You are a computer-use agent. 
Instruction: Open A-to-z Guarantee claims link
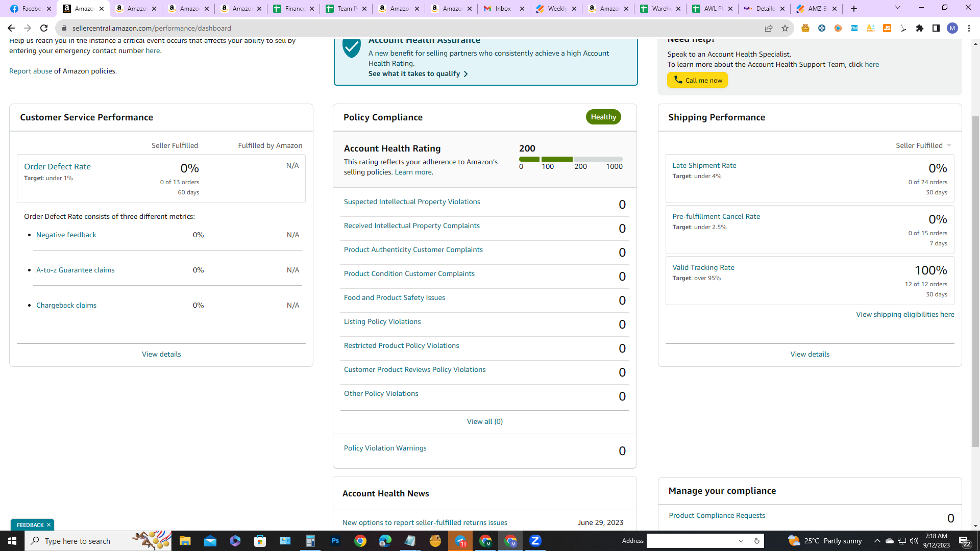[76, 270]
